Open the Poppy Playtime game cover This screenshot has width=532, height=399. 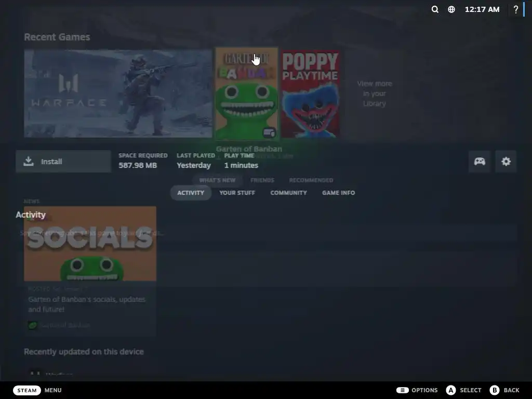coord(311,94)
